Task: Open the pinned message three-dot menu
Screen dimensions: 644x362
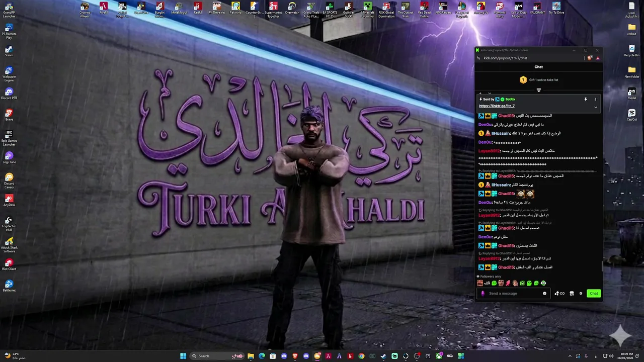Action: click(595, 99)
